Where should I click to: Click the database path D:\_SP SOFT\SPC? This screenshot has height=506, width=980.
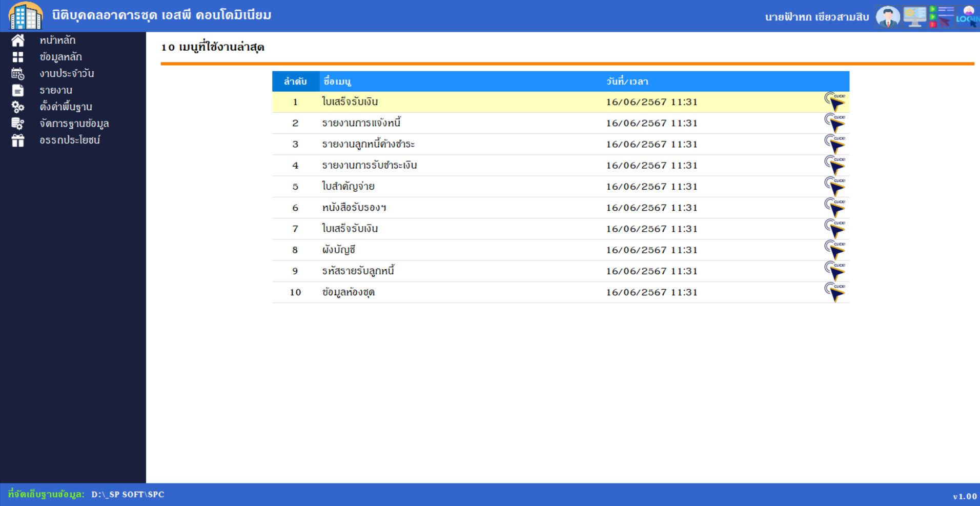pyautogui.click(x=128, y=495)
